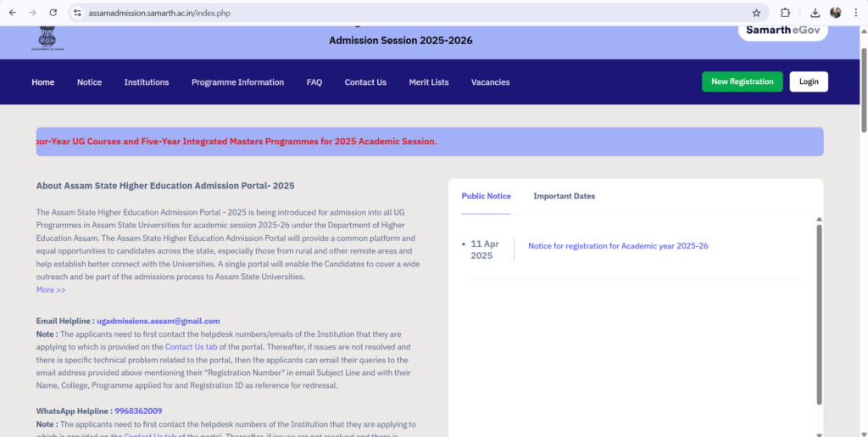Click the green New Registration button
This screenshot has height=437, width=868.
click(x=743, y=81)
